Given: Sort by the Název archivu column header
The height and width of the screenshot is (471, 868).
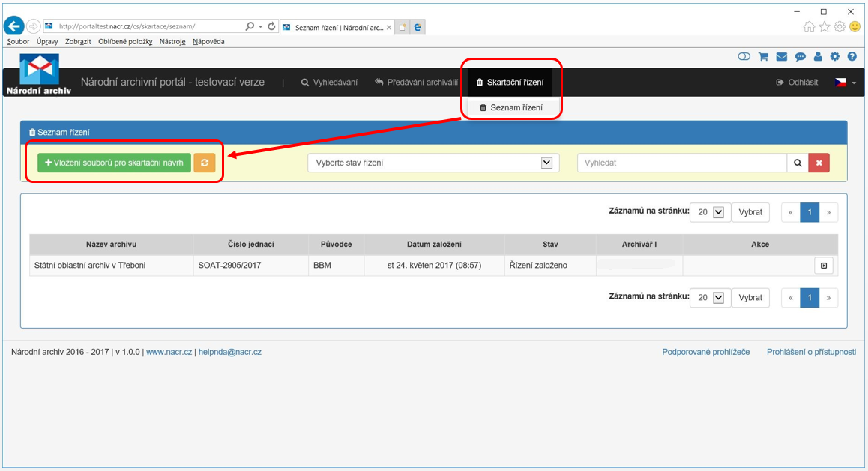Looking at the screenshot, I should click(x=111, y=244).
